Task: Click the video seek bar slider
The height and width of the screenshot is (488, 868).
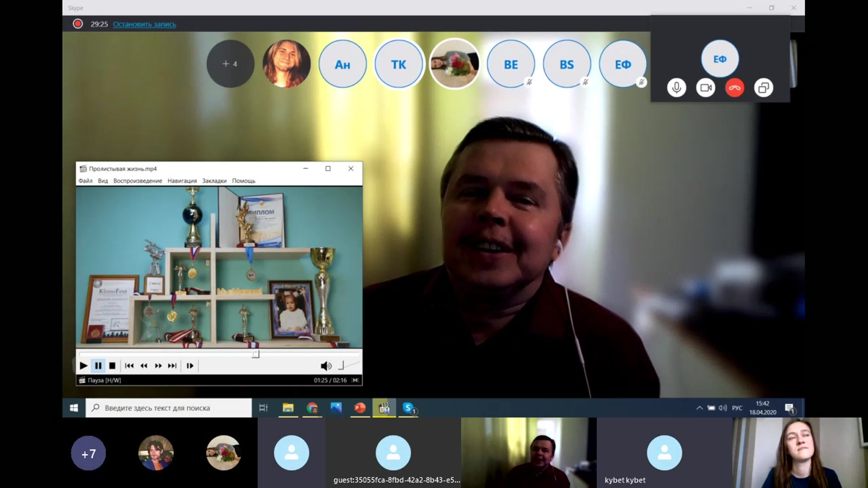Action: click(x=256, y=354)
